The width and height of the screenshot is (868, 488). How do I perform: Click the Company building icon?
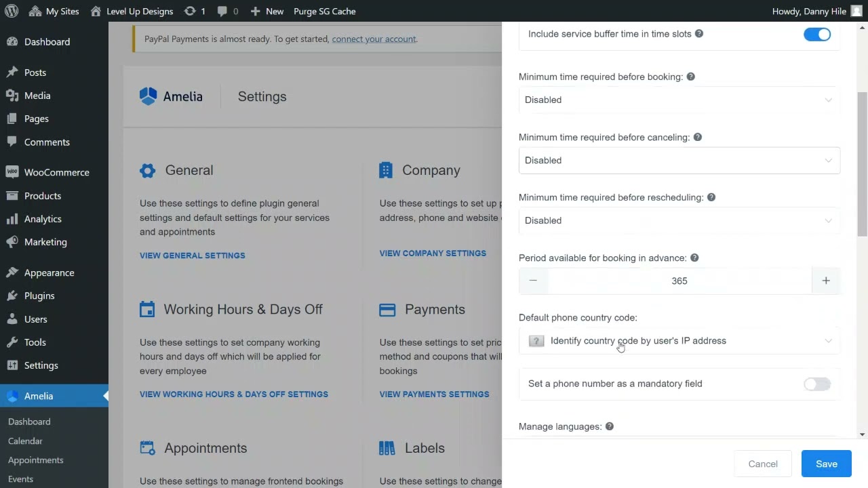click(386, 170)
